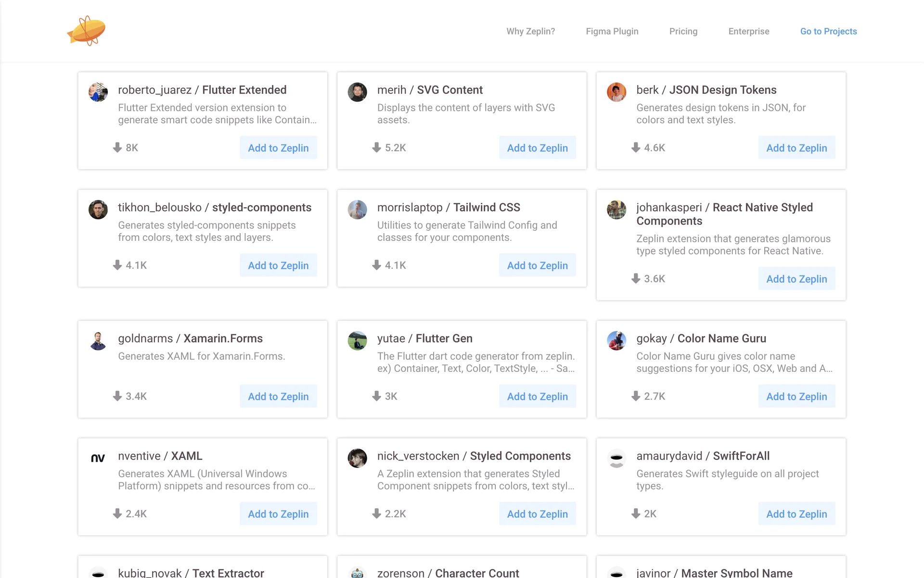Image resolution: width=924 pixels, height=578 pixels.
Task: Click the nventive logo beside XAML
Action: (x=98, y=458)
